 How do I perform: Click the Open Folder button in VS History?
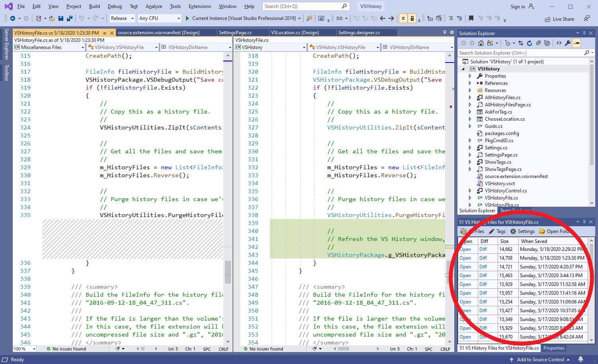(555, 231)
